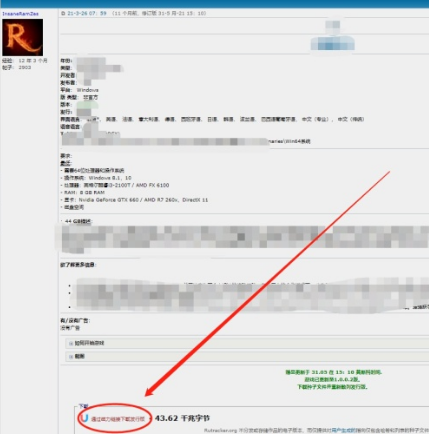Expand the 截图 spoiler with its plus icon
429x434 pixels.
pos(71,357)
